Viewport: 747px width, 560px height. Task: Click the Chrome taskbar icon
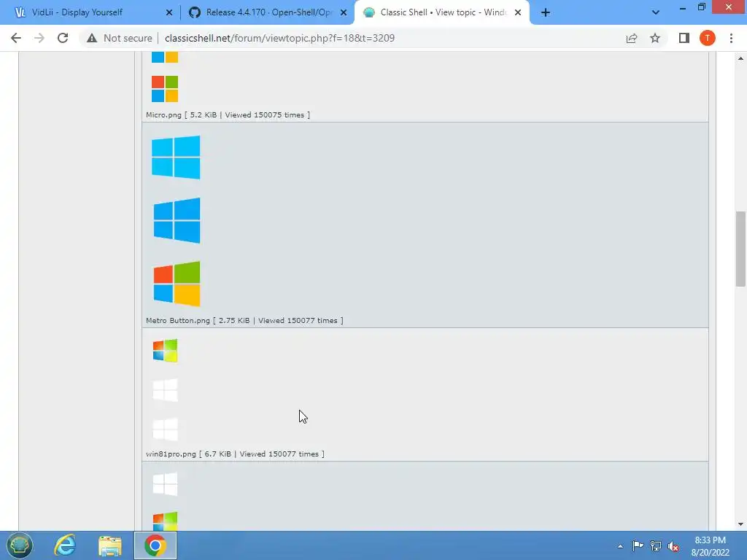point(155,545)
